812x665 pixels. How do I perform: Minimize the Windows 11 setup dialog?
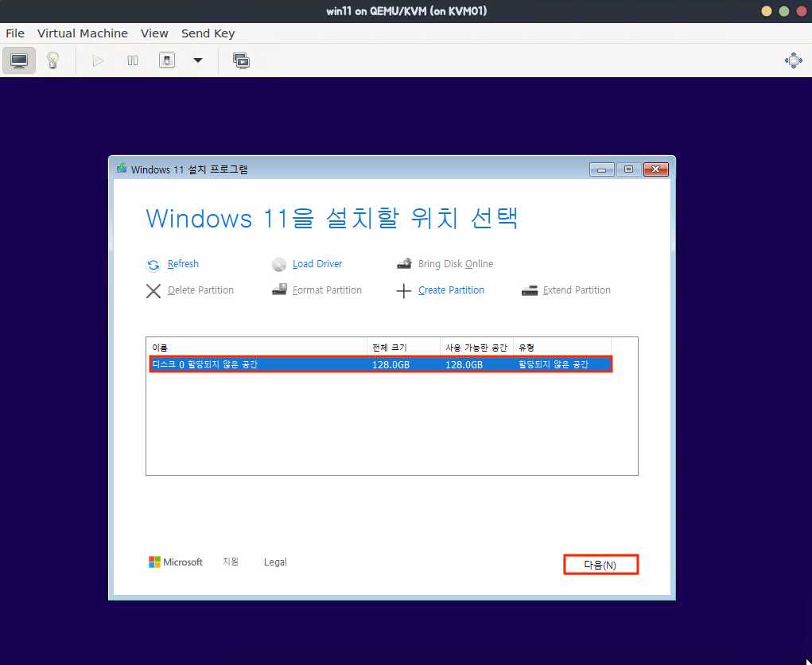tap(602, 169)
